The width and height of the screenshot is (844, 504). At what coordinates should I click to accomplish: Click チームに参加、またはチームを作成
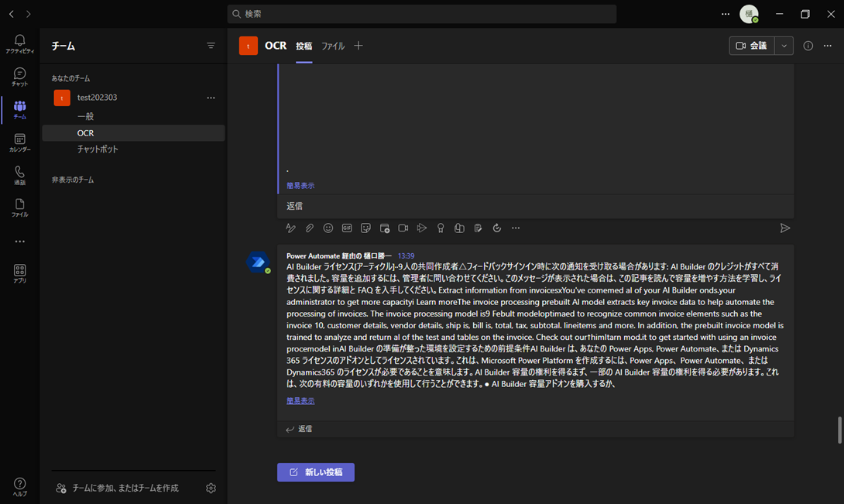pos(118,488)
